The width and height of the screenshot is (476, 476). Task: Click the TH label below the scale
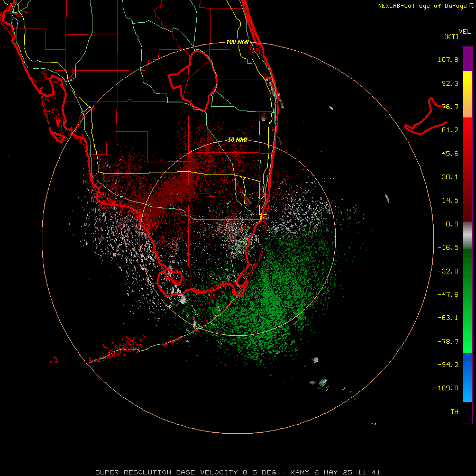click(x=454, y=412)
